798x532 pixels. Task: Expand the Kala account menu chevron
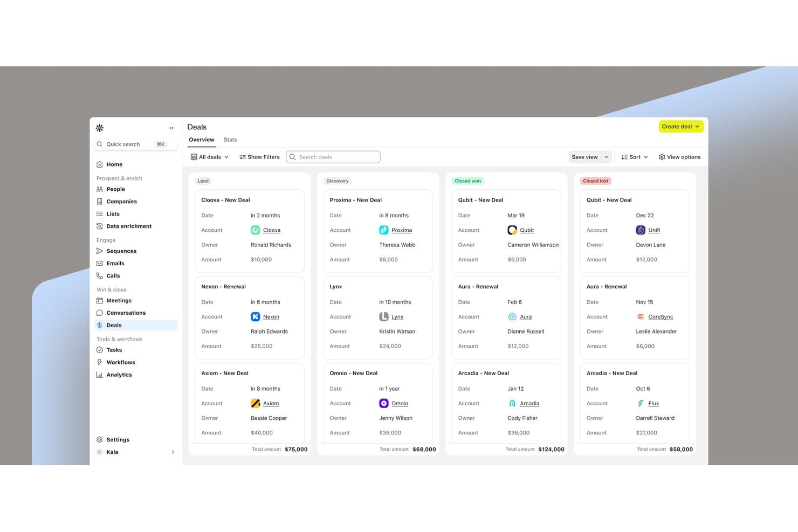[x=173, y=452]
